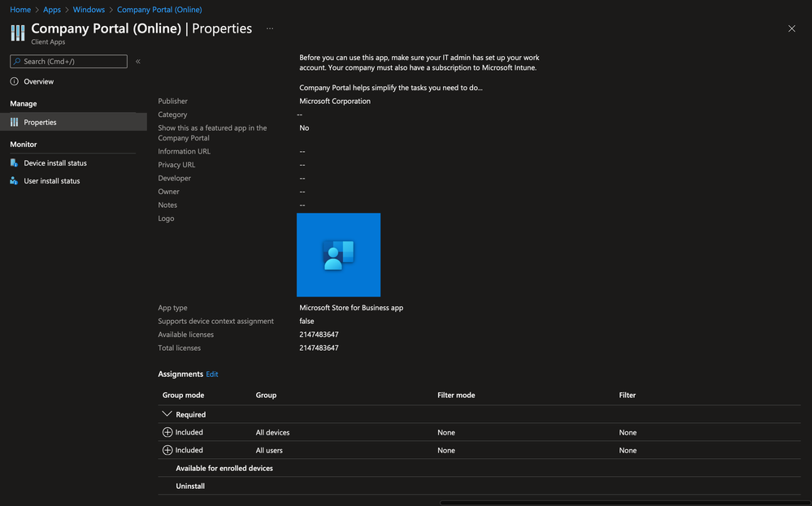Image resolution: width=812 pixels, height=506 pixels.
Task: Click the Properties bars icon in sidebar
Action: click(x=15, y=122)
